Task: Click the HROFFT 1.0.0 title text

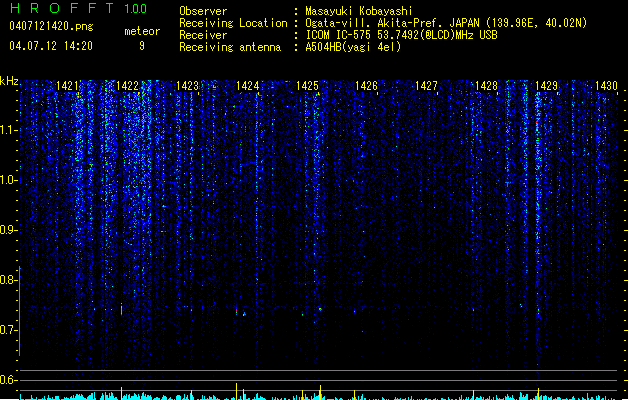Action: pyautogui.click(x=79, y=8)
